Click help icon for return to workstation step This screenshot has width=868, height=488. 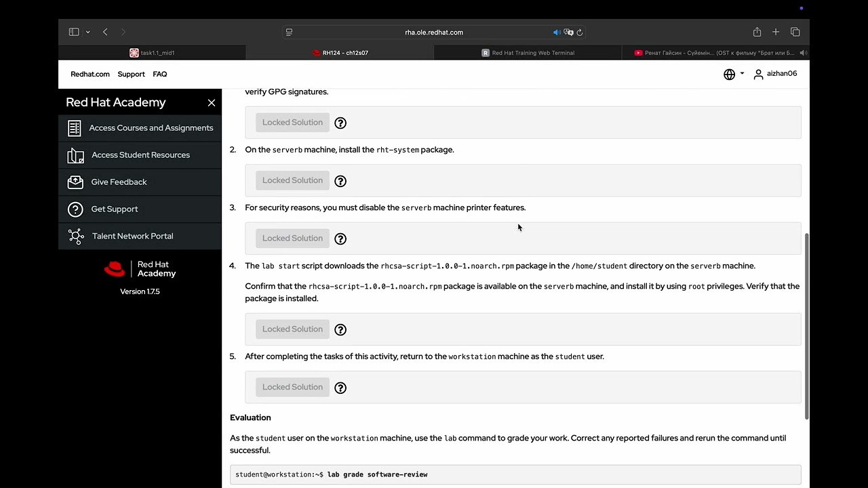pos(340,388)
